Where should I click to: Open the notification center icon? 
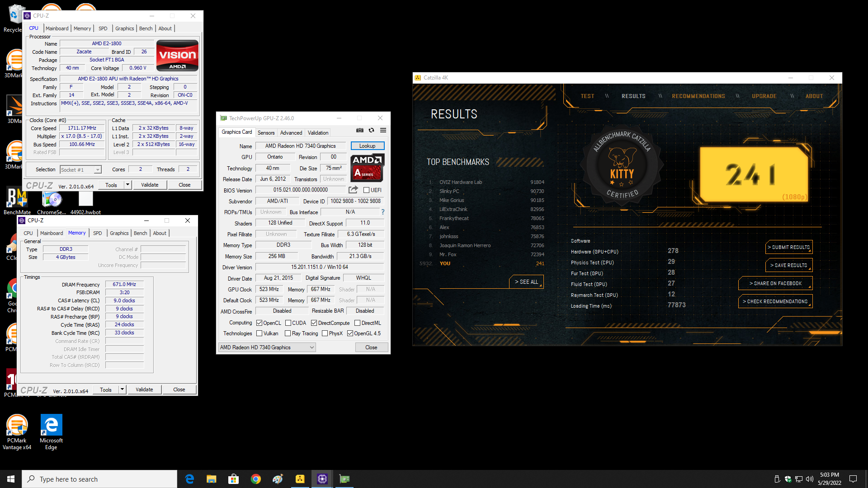(x=853, y=479)
